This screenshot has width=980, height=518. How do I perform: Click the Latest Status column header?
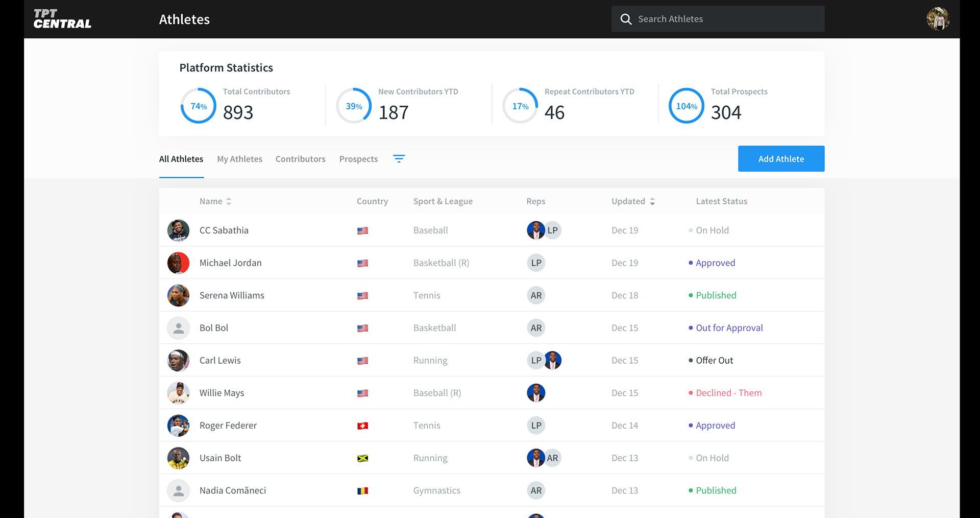click(722, 201)
